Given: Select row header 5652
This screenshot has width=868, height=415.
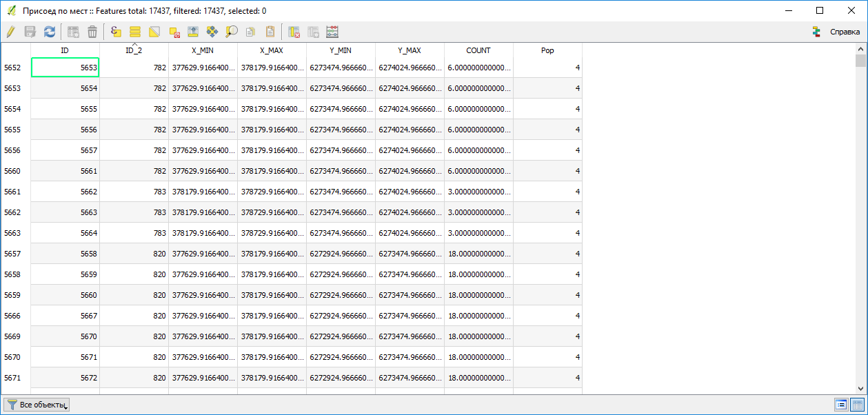Looking at the screenshot, I should coord(16,68).
